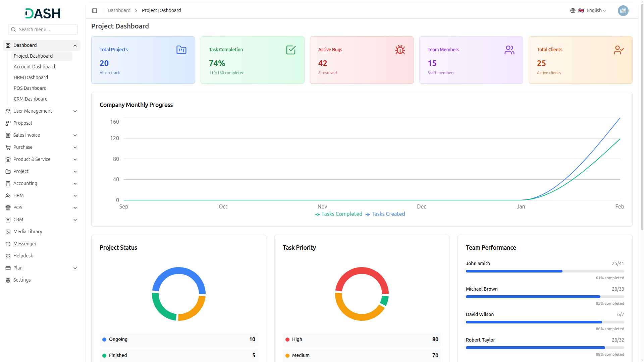Click the globe language icon
This screenshot has width=644, height=362.
pyautogui.click(x=573, y=11)
